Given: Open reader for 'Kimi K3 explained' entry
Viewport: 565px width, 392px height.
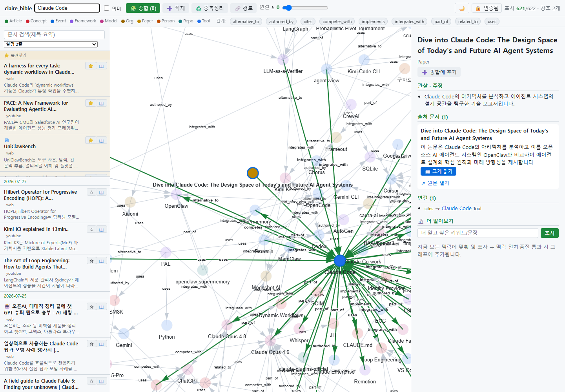Looking at the screenshot, I should (x=102, y=229).
